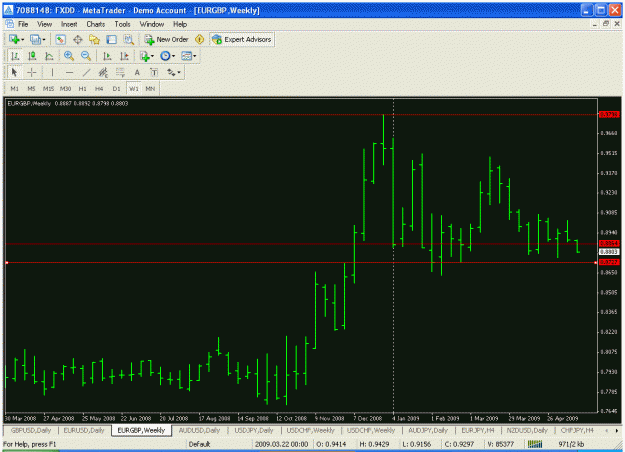Open the Periods clock dropdown
This screenshot has height=452, width=625.
point(167,56)
